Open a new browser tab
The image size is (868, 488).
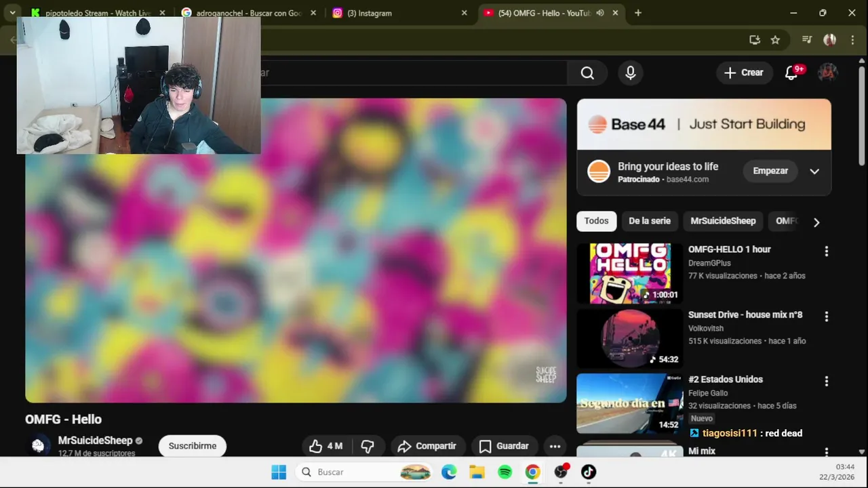point(638,13)
